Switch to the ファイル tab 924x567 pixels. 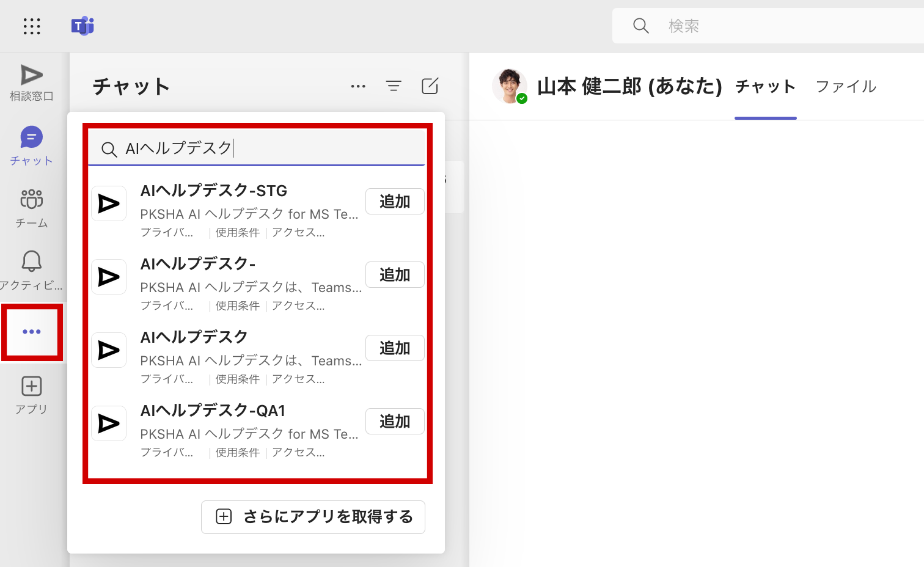[846, 87]
